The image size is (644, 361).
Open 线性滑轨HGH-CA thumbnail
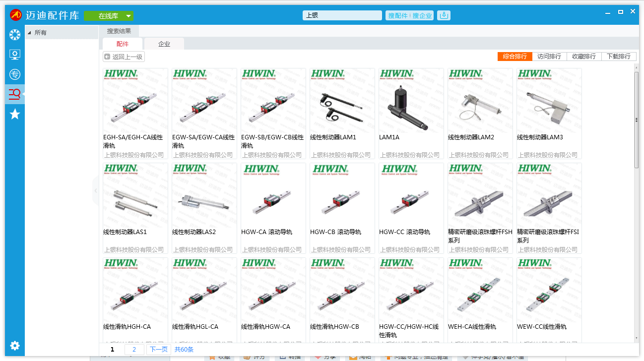pyautogui.click(x=135, y=290)
